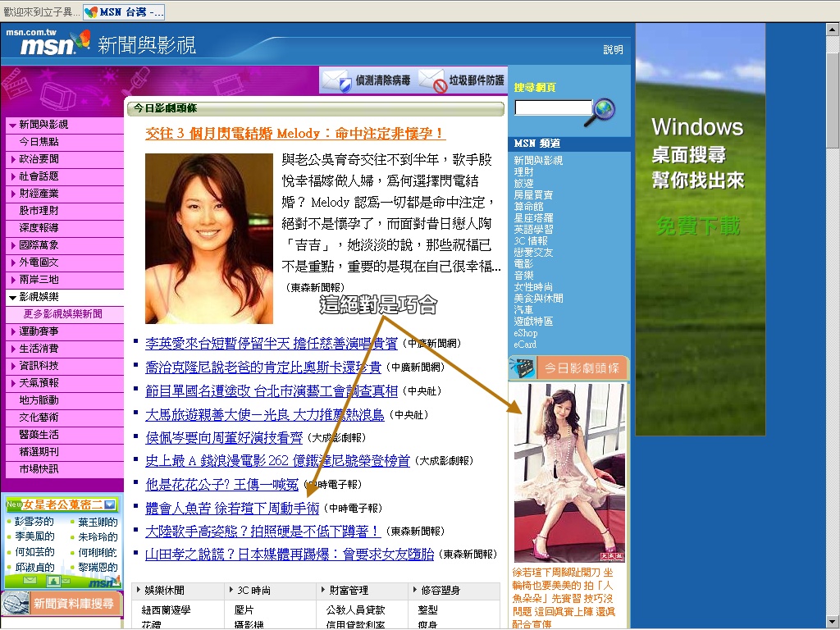Image resolution: width=840 pixels, height=630 pixels.
Task: Expand the 外電國文 sidebar item
Action: point(13,262)
